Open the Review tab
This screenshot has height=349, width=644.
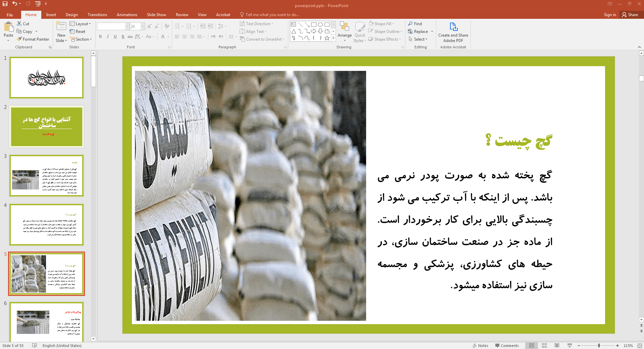[182, 15]
